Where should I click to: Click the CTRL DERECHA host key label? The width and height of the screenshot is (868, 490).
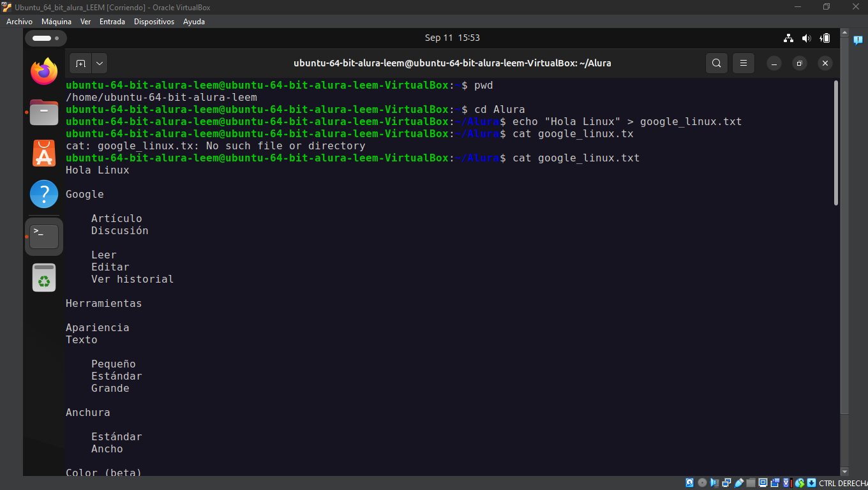(843, 484)
